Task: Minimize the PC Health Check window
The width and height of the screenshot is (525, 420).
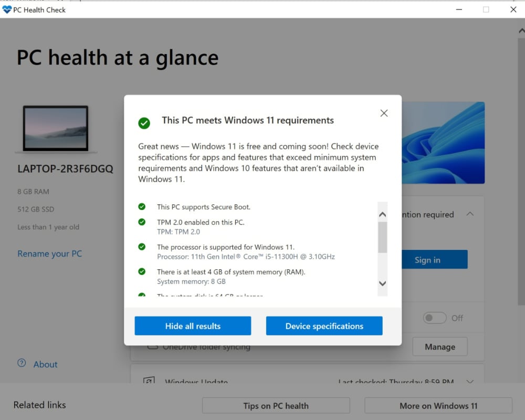Action: point(459,10)
